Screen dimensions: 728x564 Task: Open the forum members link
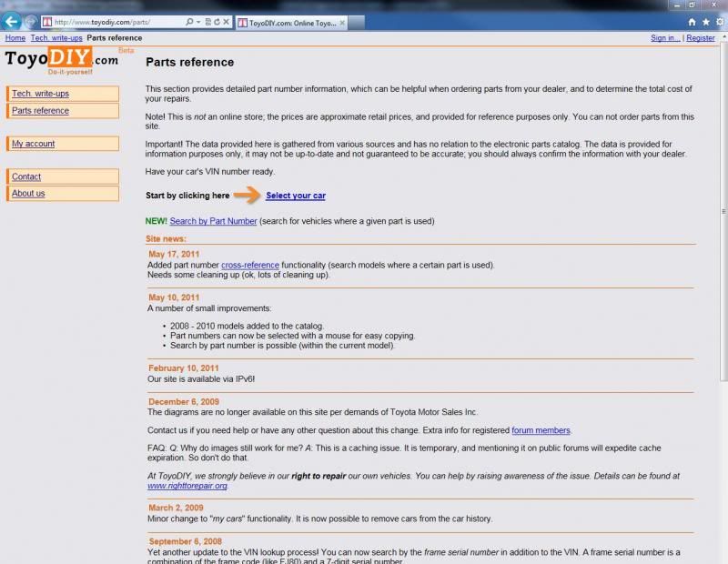(541, 430)
